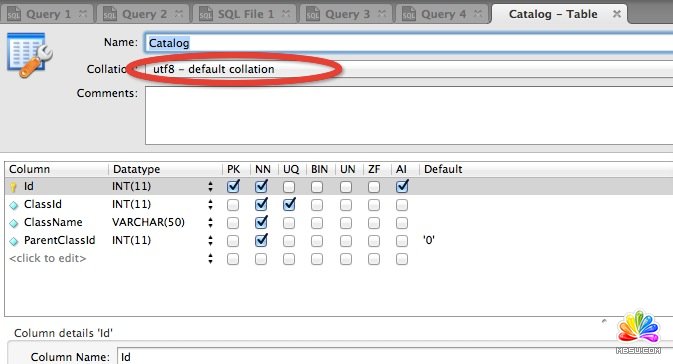Uncheck UQ for the ClassId column
This screenshot has width=673, height=364.
tap(289, 204)
